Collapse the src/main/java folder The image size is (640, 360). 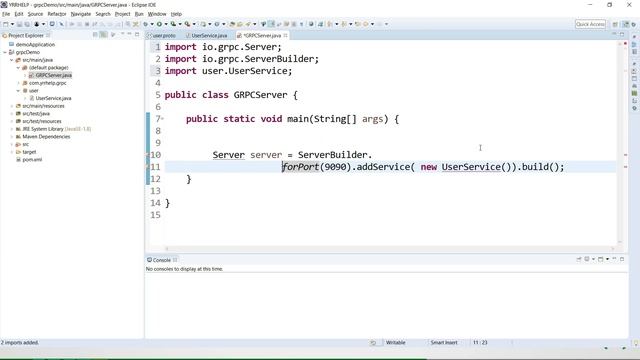11,60
